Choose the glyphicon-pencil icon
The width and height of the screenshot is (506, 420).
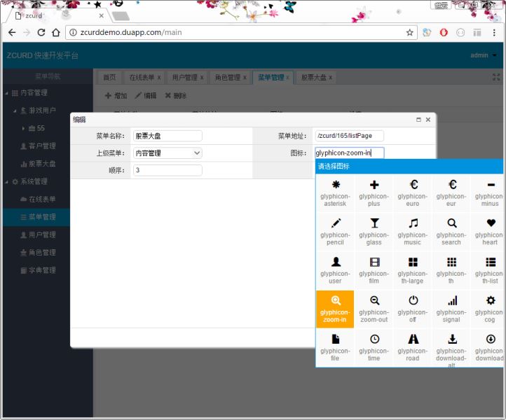click(x=335, y=232)
